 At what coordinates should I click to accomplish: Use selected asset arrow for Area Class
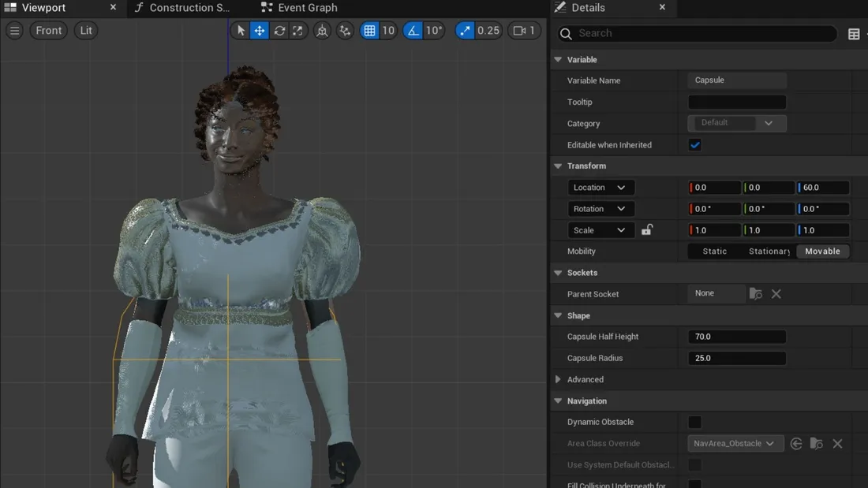pyautogui.click(x=796, y=443)
